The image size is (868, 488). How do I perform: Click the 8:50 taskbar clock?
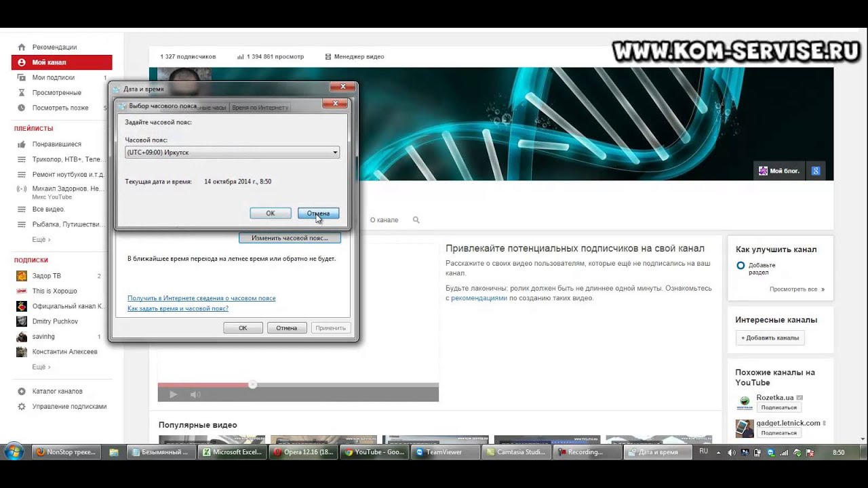pyautogui.click(x=839, y=452)
